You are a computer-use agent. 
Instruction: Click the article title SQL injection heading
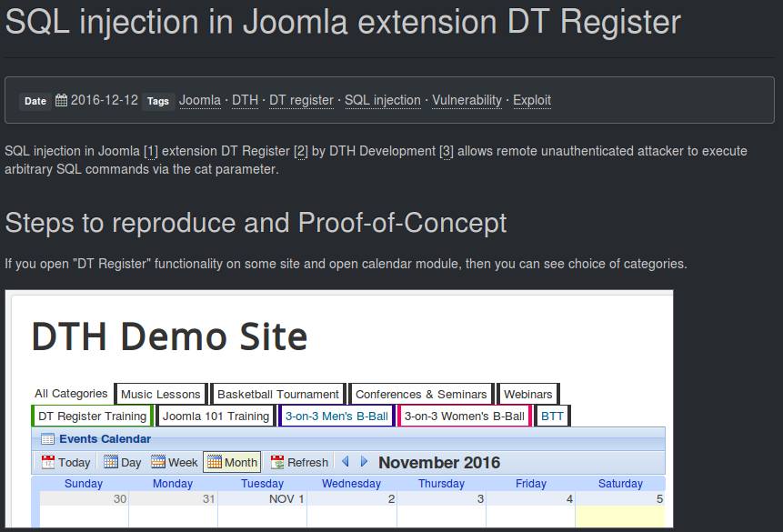point(343,23)
